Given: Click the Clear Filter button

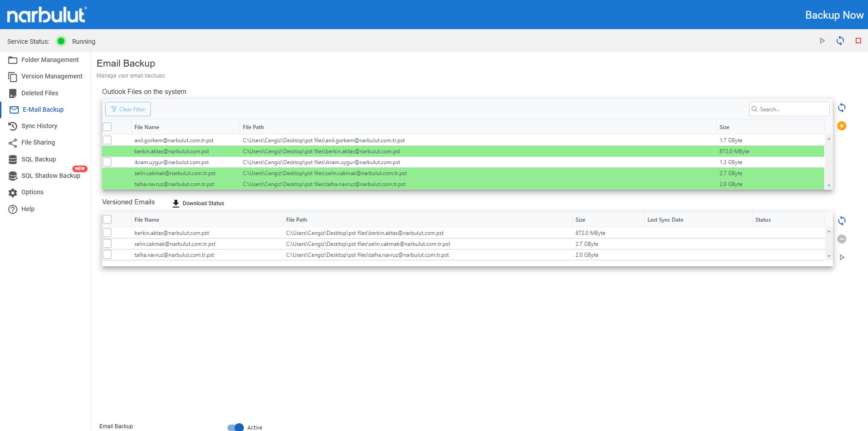Looking at the screenshot, I should (128, 109).
